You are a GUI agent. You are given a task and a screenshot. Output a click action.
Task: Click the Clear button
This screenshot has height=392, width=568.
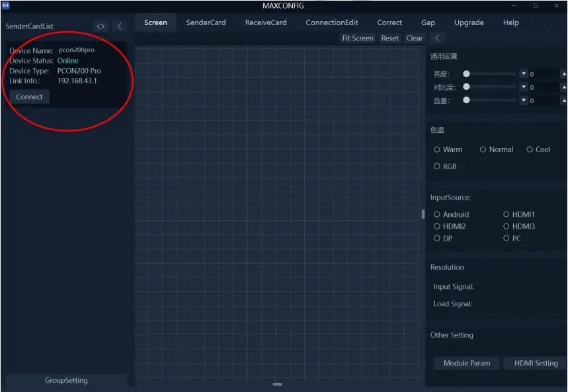coord(414,38)
